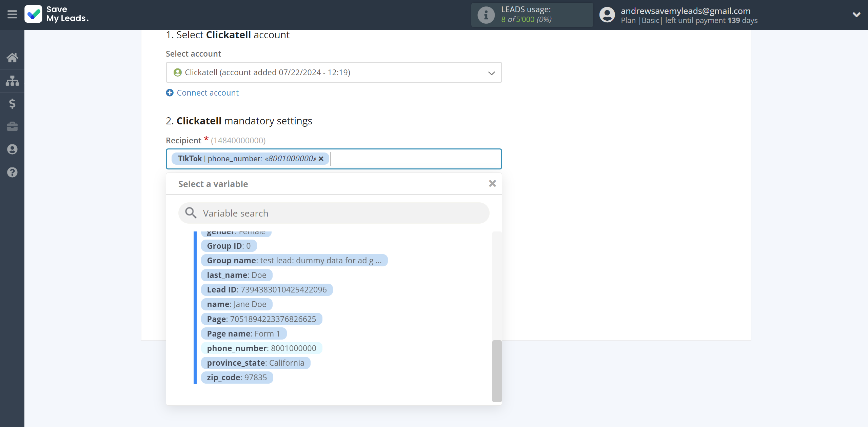Viewport: 868px width, 427px height.
Task: Open Profile user icon in sidebar
Action: coord(12,149)
